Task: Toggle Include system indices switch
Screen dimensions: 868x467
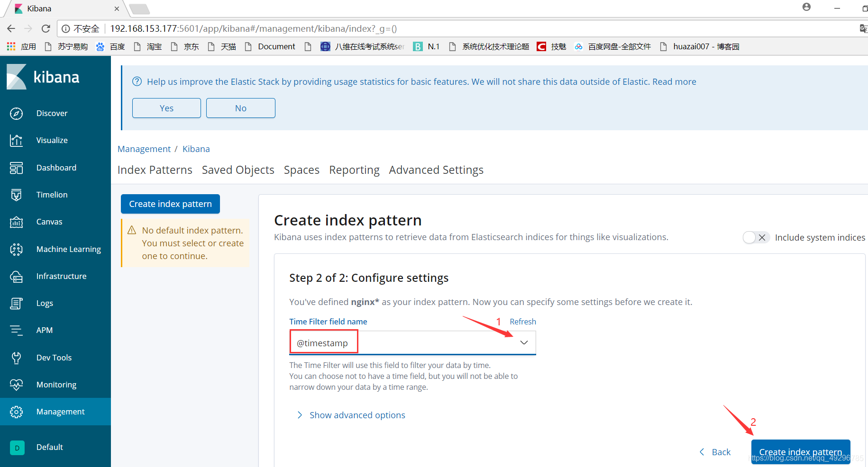Action: pos(756,238)
